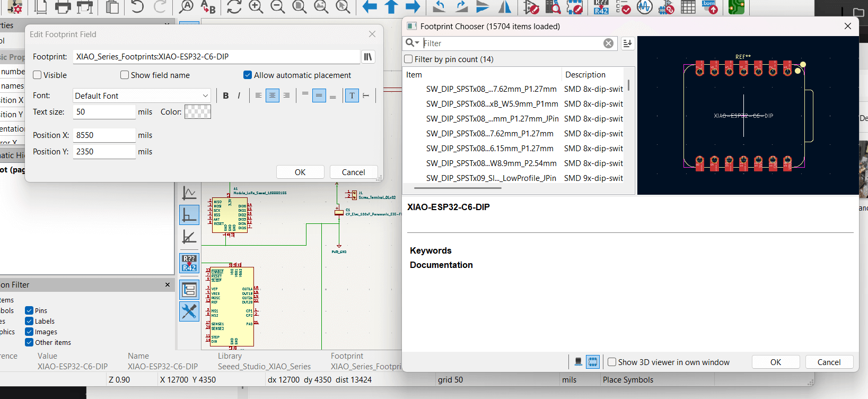Click the Text size input field
This screenshot has width=868, height=399.
pos(104,112)
